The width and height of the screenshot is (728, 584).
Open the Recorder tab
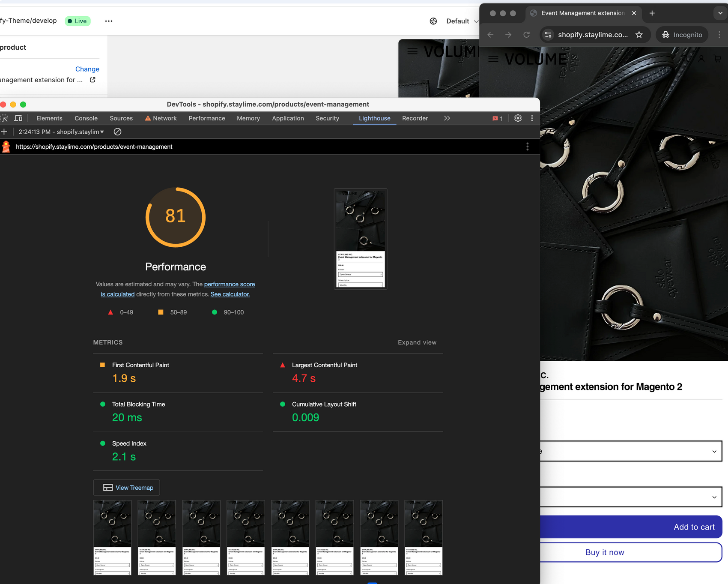(415, 118)
